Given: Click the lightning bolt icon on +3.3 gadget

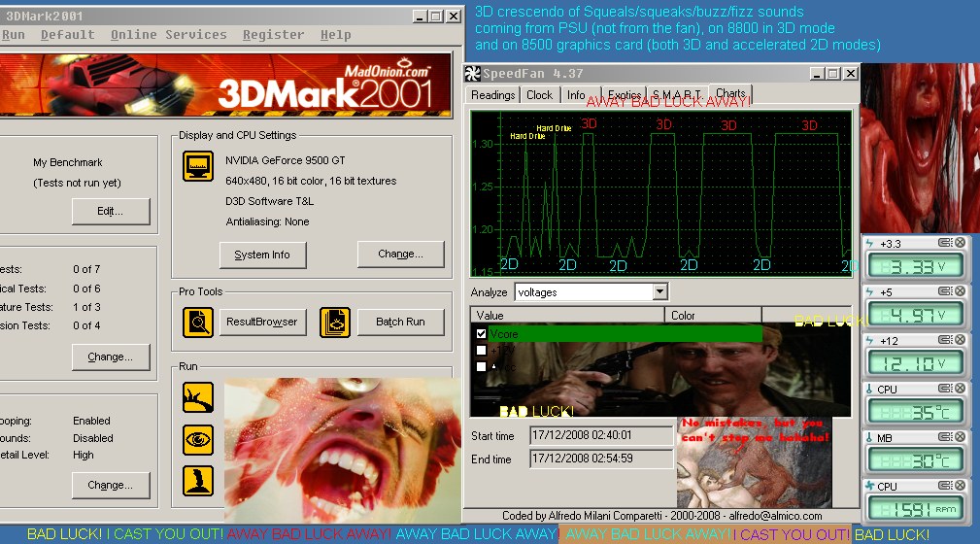Looking at the screenshot, I should coord(870,243).
